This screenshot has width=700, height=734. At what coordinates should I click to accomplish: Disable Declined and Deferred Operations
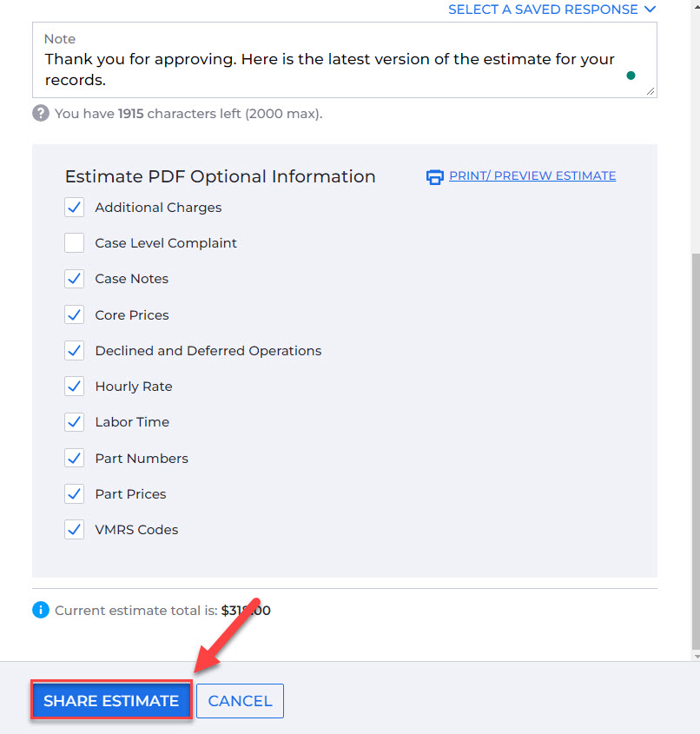[74, 351]
